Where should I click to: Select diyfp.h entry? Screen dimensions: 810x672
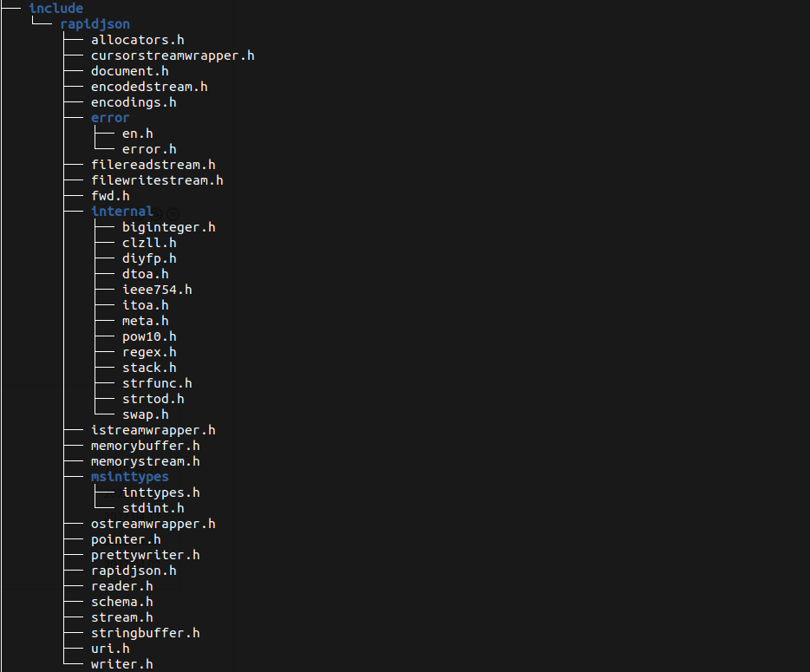coord(149,258)
